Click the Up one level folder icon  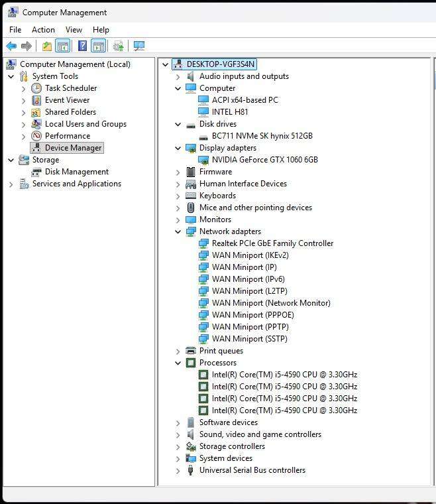(47, 46)
